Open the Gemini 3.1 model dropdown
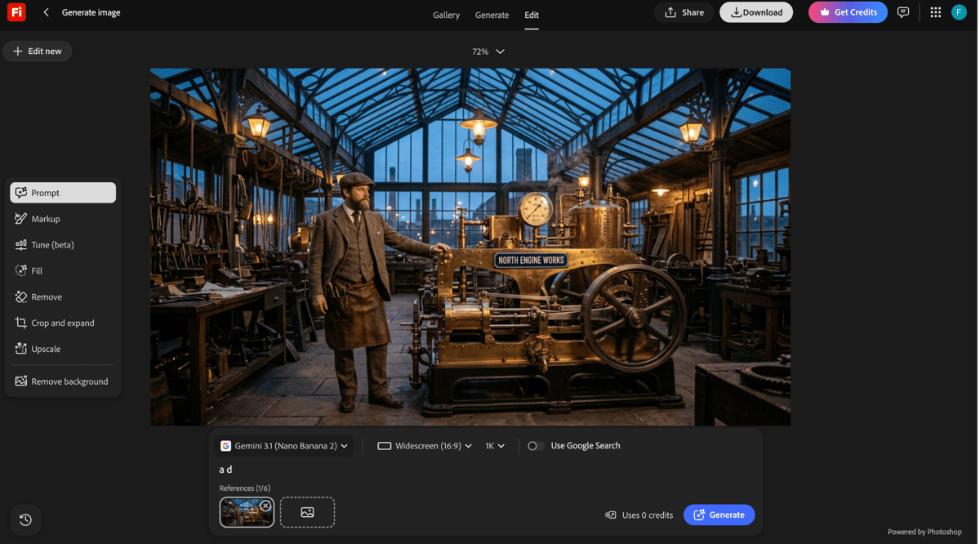The height and width of the screenshot is (544, 980). (x=284, y=446)
